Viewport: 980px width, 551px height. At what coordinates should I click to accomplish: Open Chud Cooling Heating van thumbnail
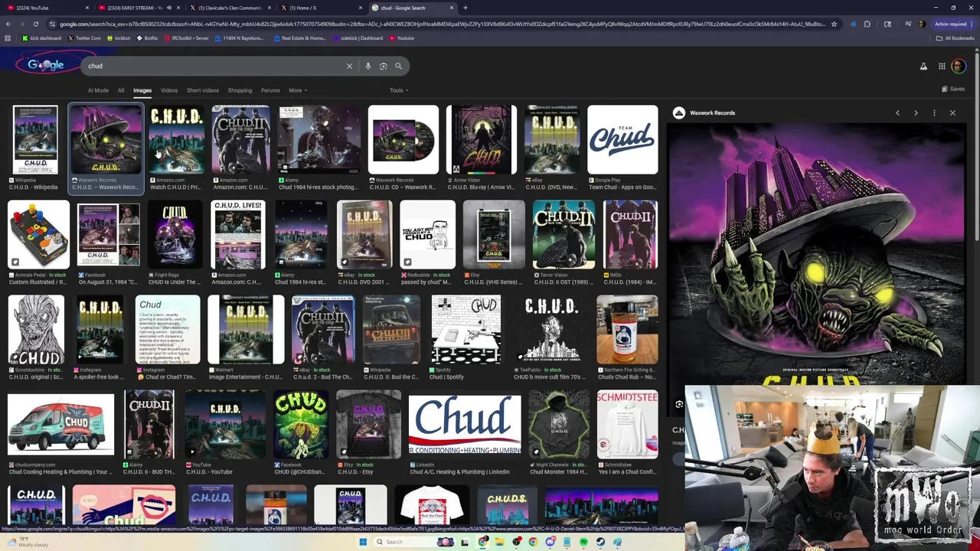[60, 425]
